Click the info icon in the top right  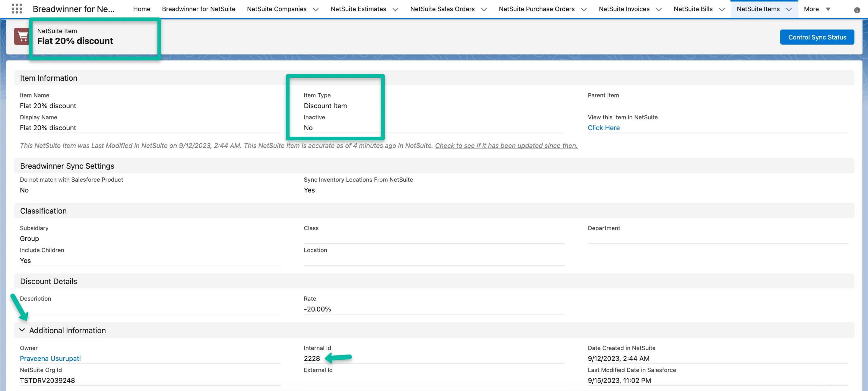click(857, 10)
